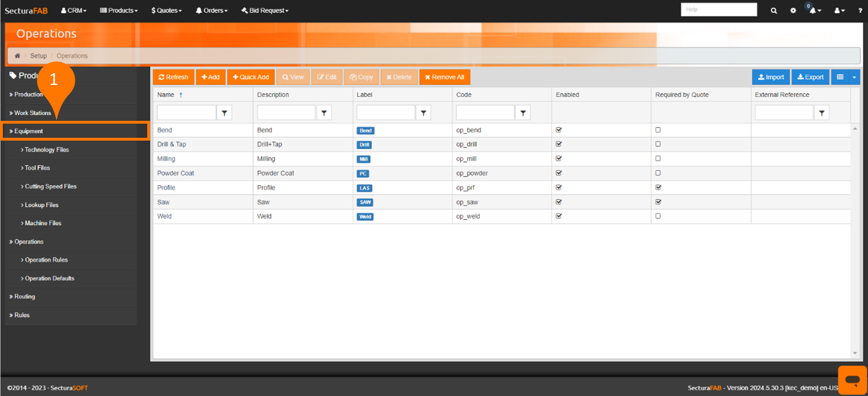Open the user account dropdown

point(839,11)
